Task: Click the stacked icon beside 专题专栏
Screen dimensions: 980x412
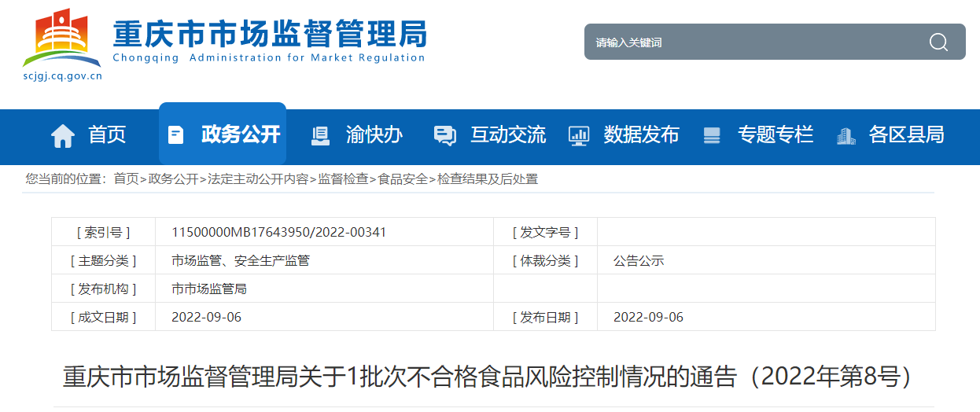Action: tap(712, 135)
